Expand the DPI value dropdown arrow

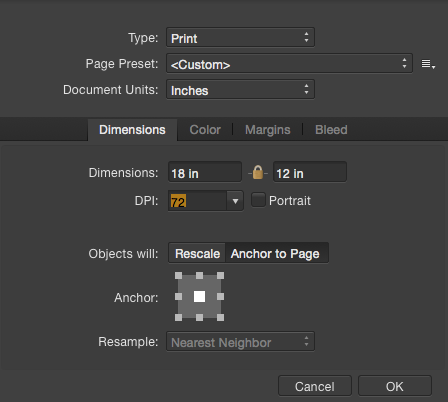235,201
